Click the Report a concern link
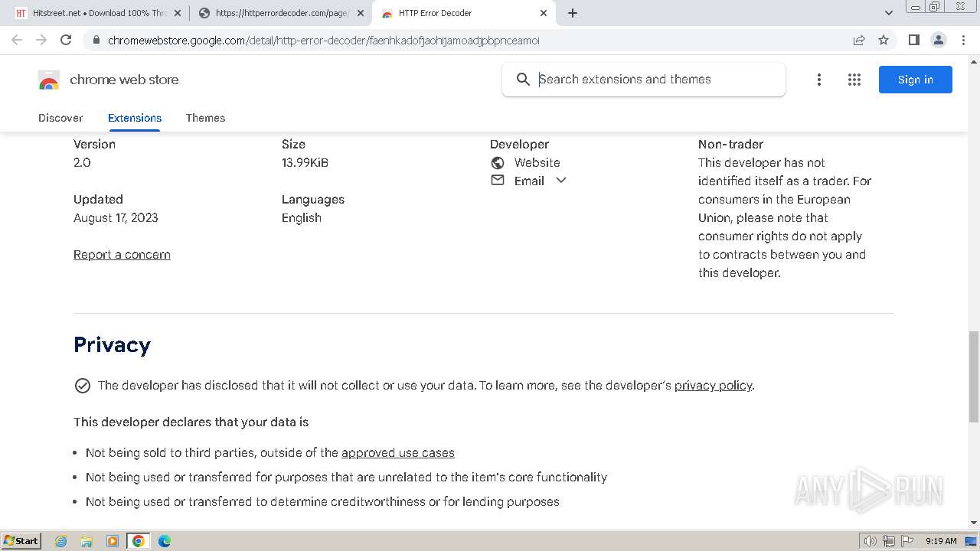This screenshot has height=551, width=980. coord(122,255)
